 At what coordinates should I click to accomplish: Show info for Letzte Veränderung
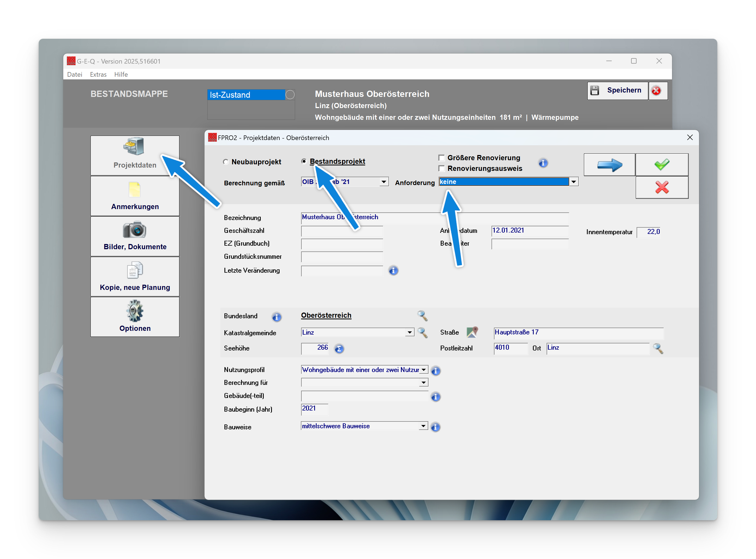pyautogui.click(x=393, y=270)
